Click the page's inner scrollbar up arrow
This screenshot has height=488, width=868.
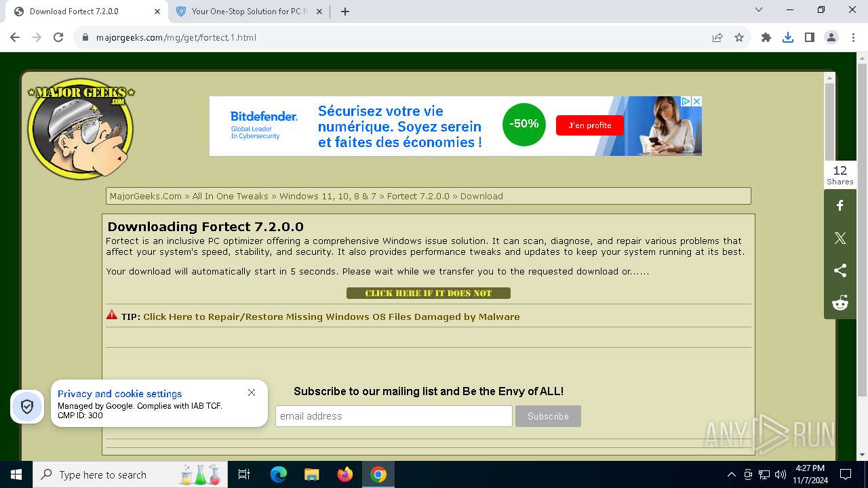829,78
